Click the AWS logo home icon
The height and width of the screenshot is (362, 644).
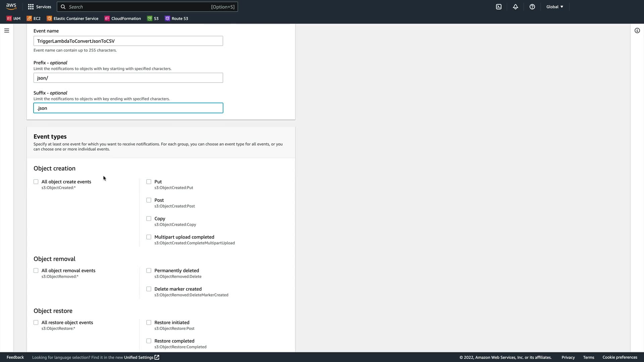pyautogui.click(x=11, y=7)
